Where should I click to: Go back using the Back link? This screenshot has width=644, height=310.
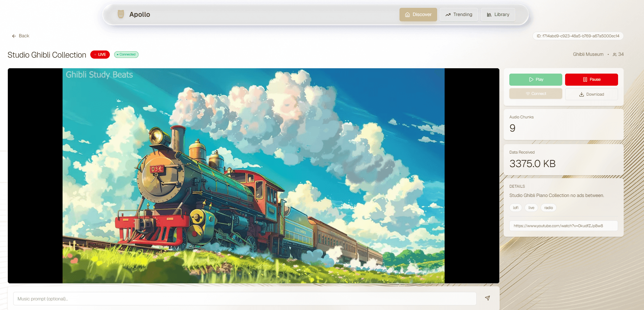pyautogui.click(x=21, y=36)
